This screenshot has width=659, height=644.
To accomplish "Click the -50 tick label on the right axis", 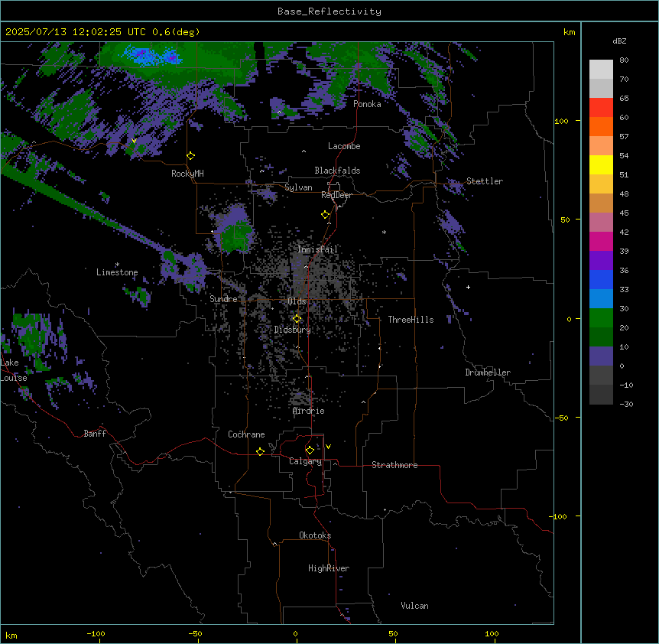I will point(561,418).
